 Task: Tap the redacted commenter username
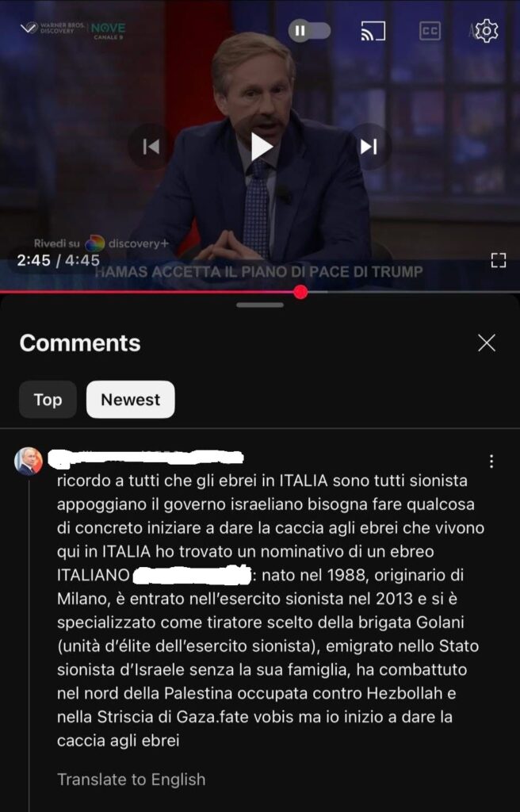coord(147,458)
